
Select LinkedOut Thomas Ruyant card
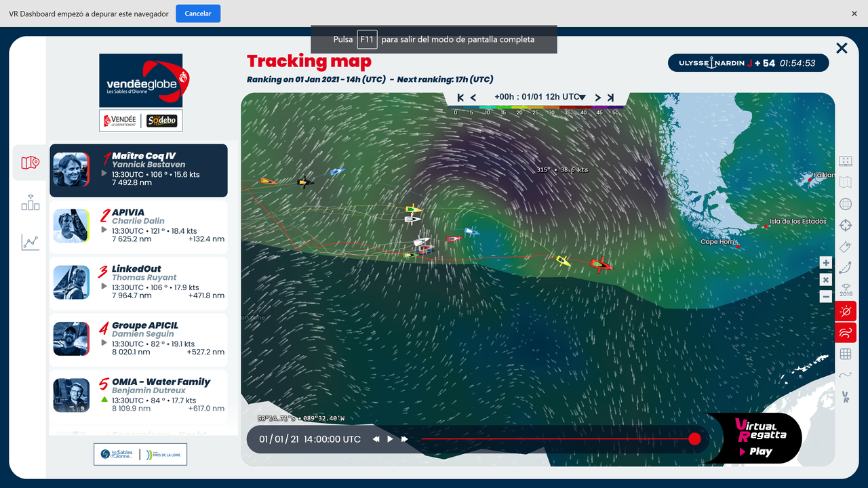click(x=138, y=283)
